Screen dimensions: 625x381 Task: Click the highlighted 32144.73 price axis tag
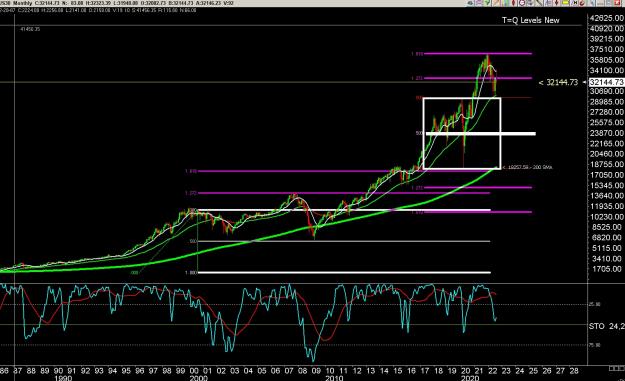[x=606, y=82]
